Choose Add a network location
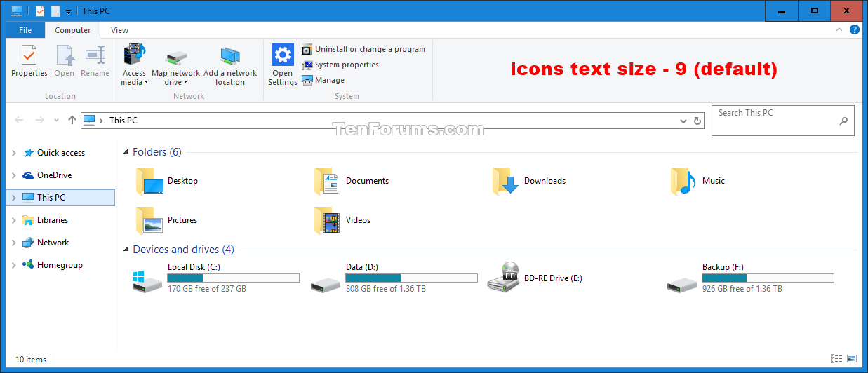Screen dimensions: 868x373 tap(230, 67)
